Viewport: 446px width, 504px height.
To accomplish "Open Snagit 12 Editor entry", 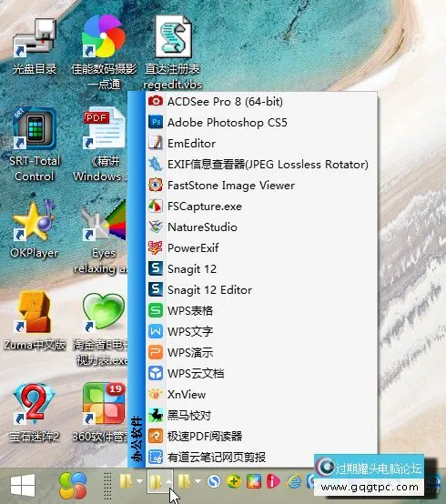I will pos(261,289).
